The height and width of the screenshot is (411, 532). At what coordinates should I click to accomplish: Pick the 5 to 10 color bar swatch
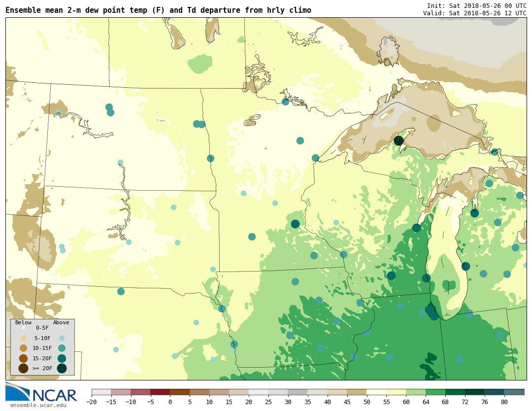click(x=200, y=392)
